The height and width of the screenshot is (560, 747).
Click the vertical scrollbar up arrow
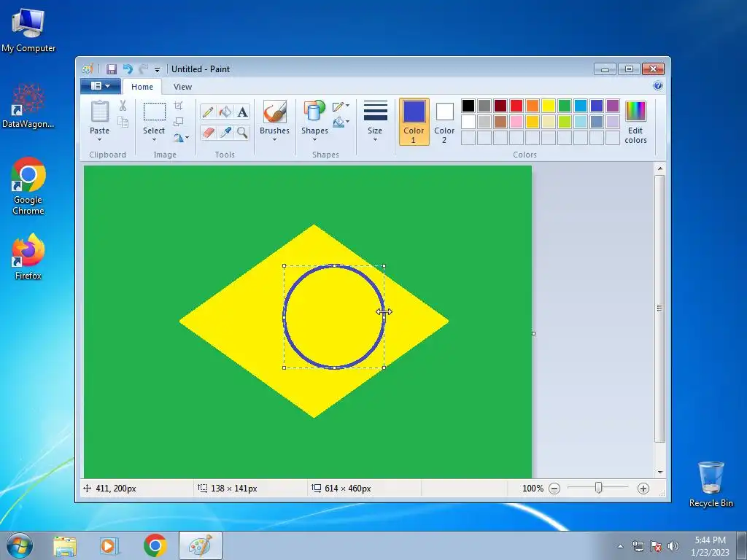pos(659,168)
